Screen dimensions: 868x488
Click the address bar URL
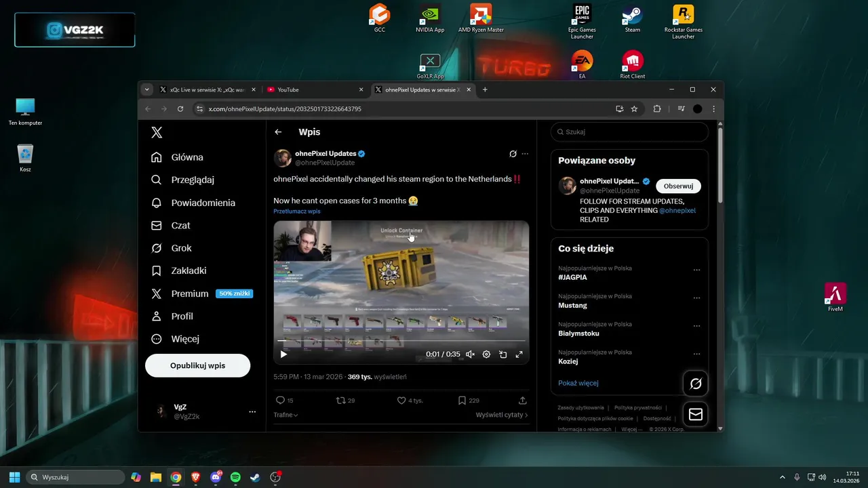[285, 108]
